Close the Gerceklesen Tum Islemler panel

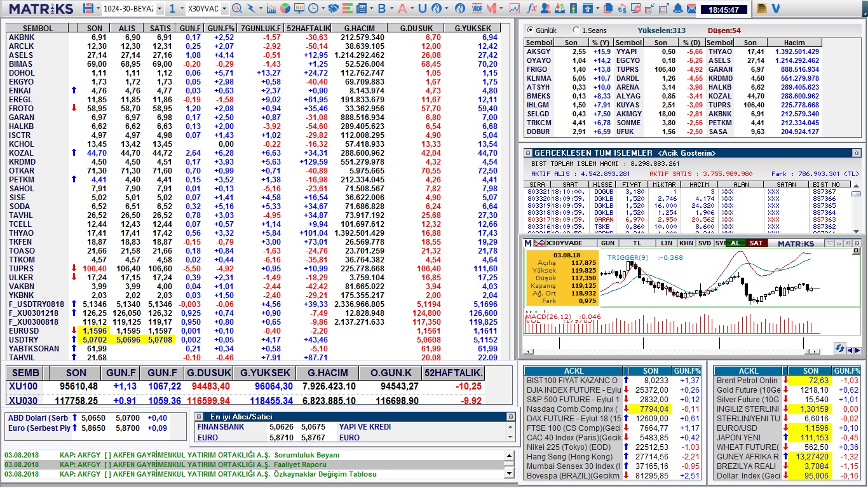[857, 153]
